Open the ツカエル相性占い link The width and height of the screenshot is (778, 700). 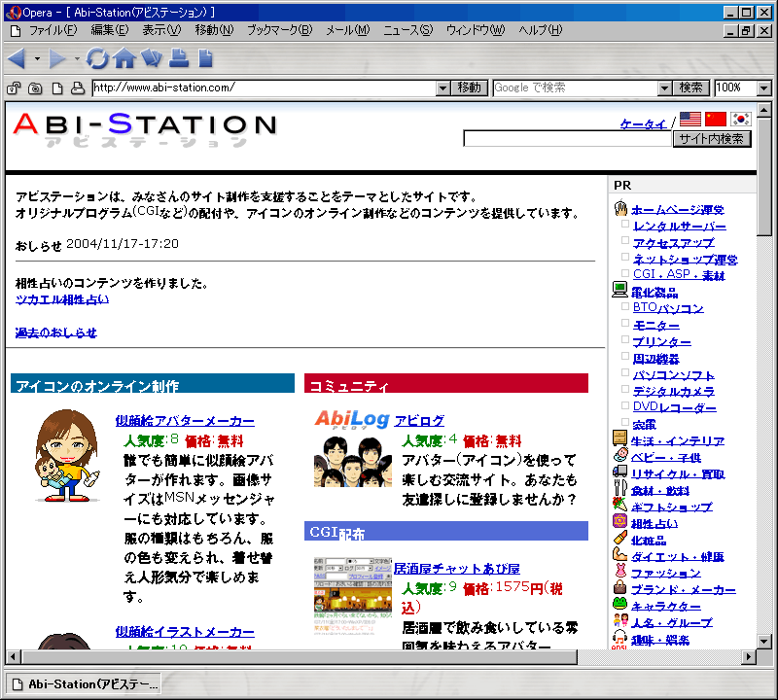[62, 299]
